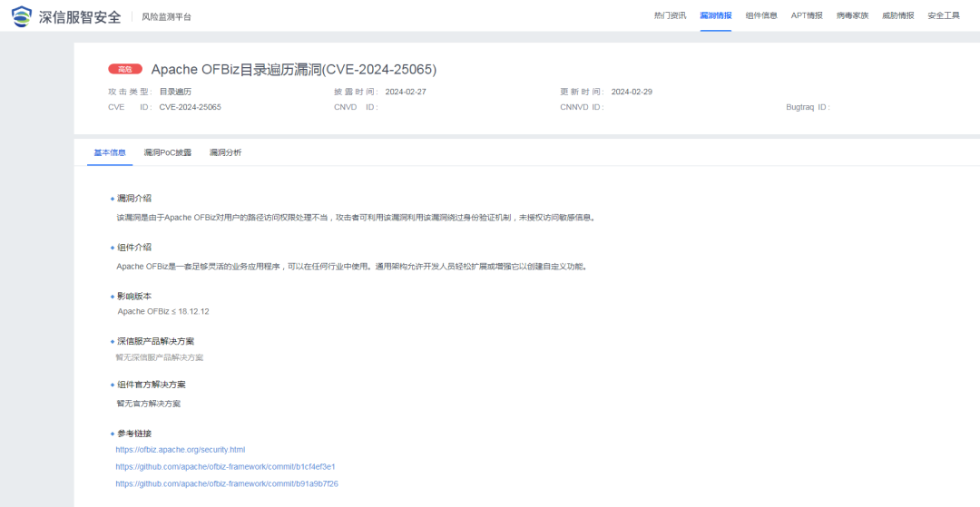Click the 深信服智安全 shield logo

point(21,16)
